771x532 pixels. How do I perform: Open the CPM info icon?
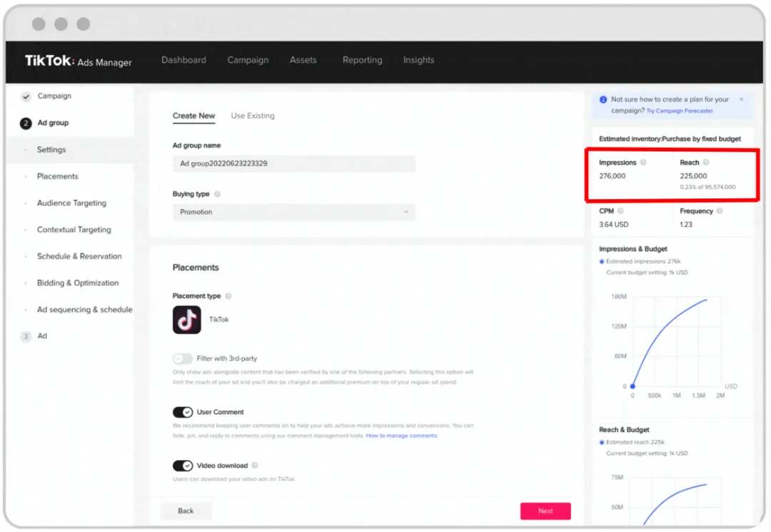click(620, 211)
